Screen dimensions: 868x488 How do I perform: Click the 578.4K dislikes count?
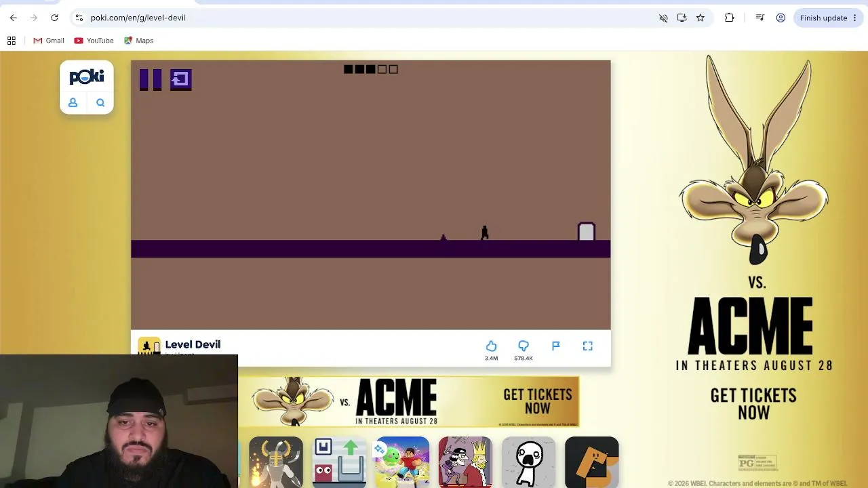(x=523, y=359)
